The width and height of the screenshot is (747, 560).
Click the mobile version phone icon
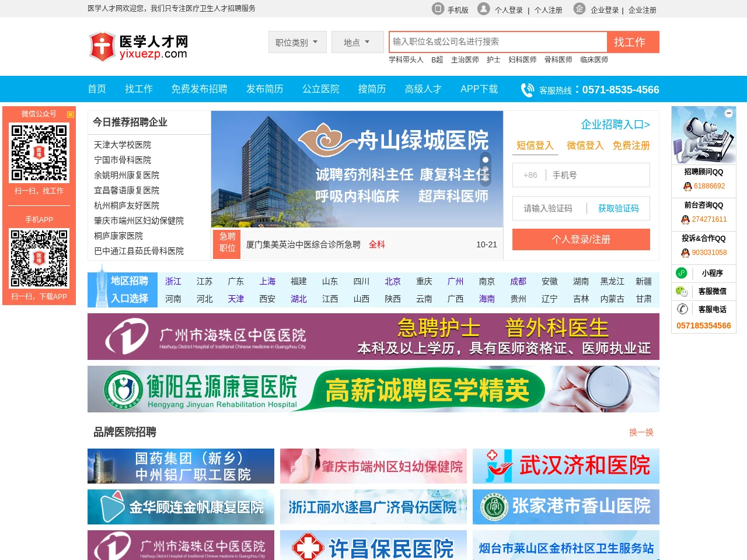pos(438,9)
